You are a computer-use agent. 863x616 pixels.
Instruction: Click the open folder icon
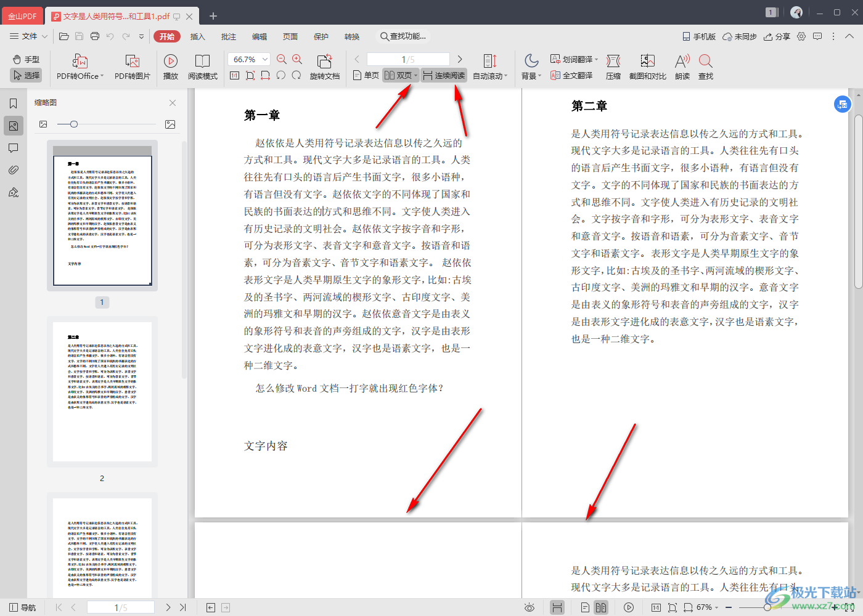[x=63, y=36]
